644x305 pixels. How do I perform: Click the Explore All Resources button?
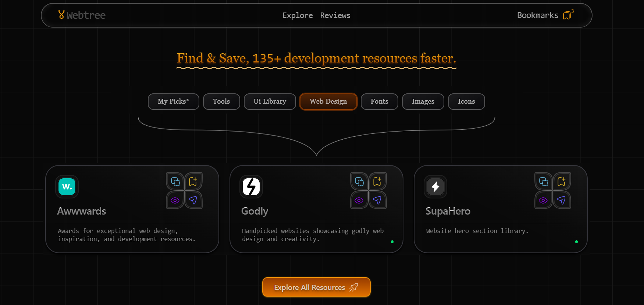tap(316, 287)
